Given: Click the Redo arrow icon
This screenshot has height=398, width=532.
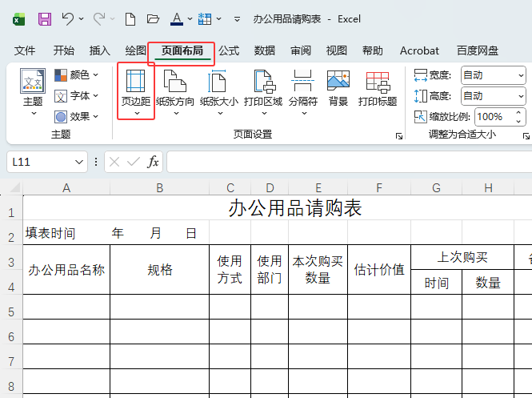Looking at the screenshot, I should (x=99, y=18).
